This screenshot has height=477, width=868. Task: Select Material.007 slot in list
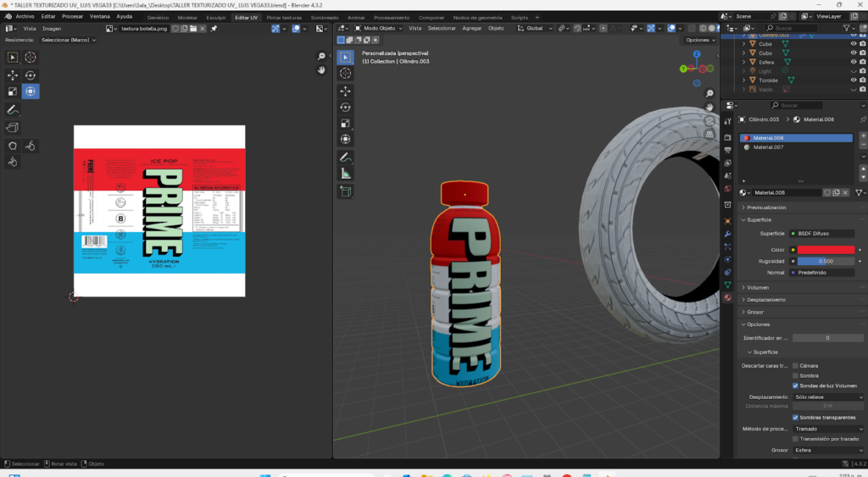[796, 147]
